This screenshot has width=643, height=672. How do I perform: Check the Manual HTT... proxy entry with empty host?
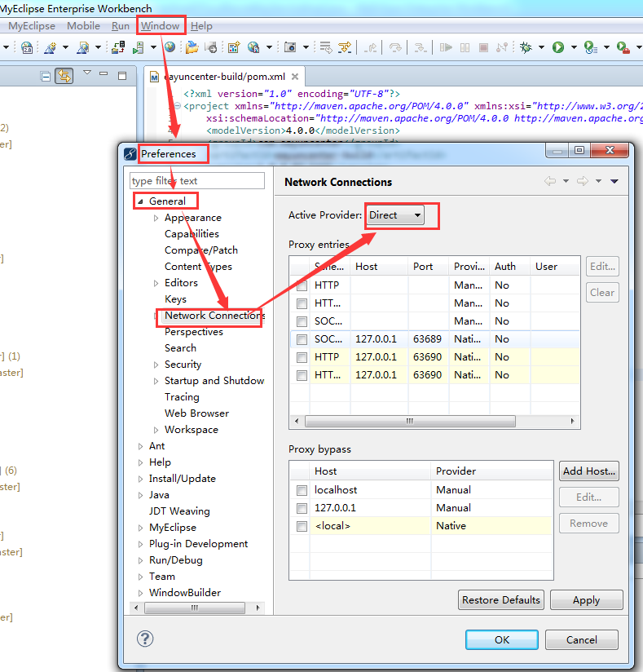coord(302,304)
